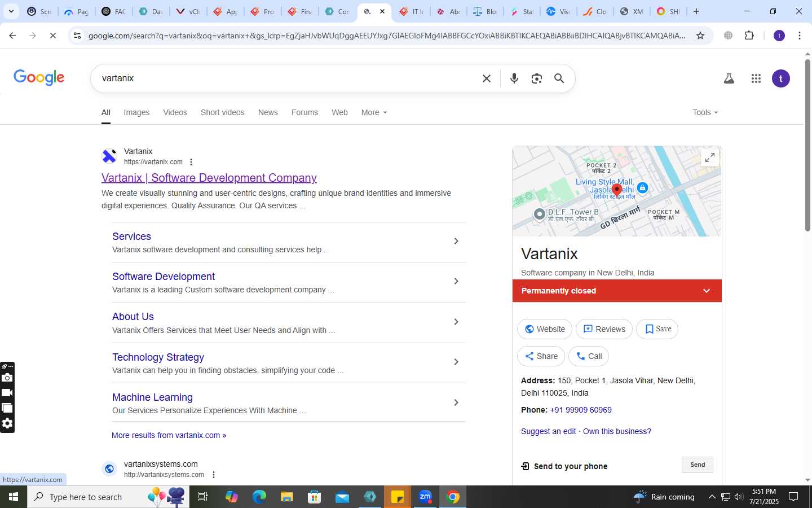Image resolution: width=812 pixels, height=508 pixels.
Task: Save the Vartanix business
Action: click(x=657, y=329)
